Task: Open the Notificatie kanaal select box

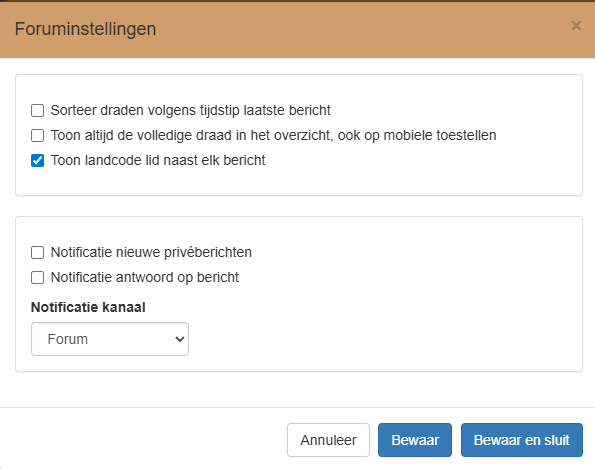Action: (110, 339)
